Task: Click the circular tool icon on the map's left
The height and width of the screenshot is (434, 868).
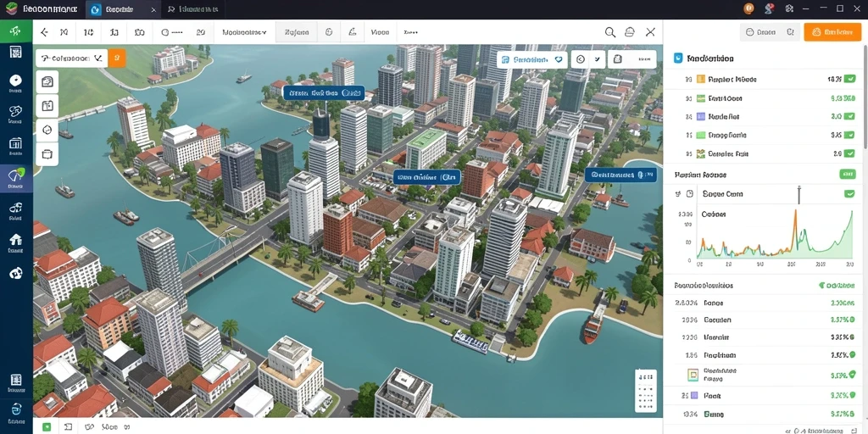Action: [47, 130]
